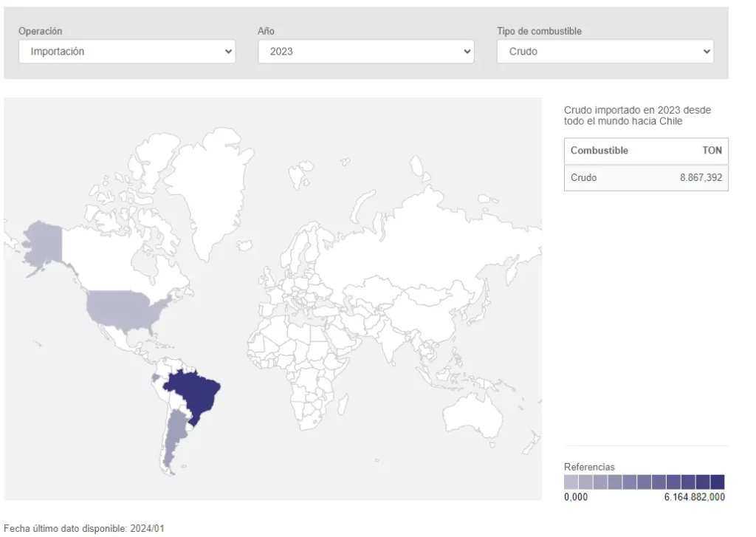Click Ecuador on the world map

154,377
